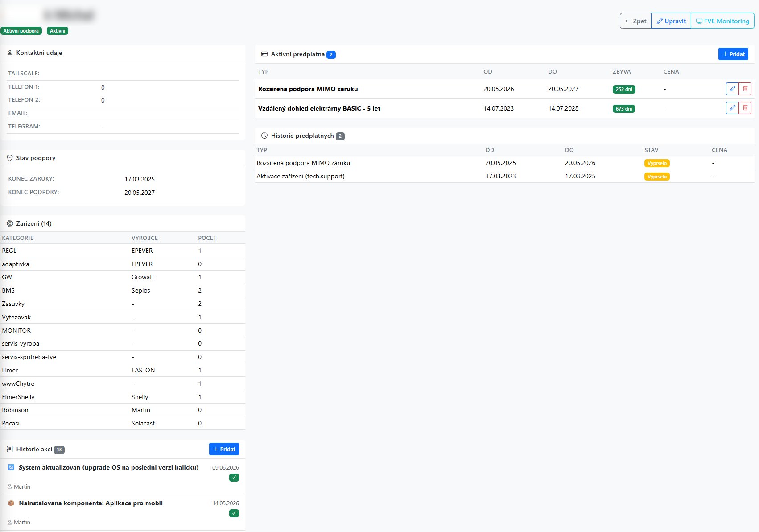Click the KONEC ZARUKY date 17.03.2025
Screen dimensions: 759x532
tap(140, 179)
